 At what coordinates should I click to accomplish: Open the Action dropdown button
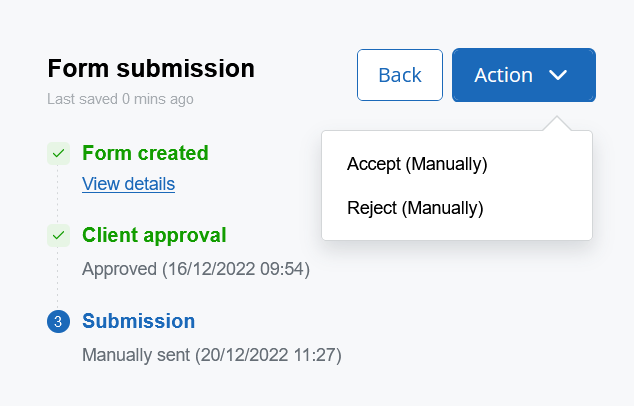(523, 75)
